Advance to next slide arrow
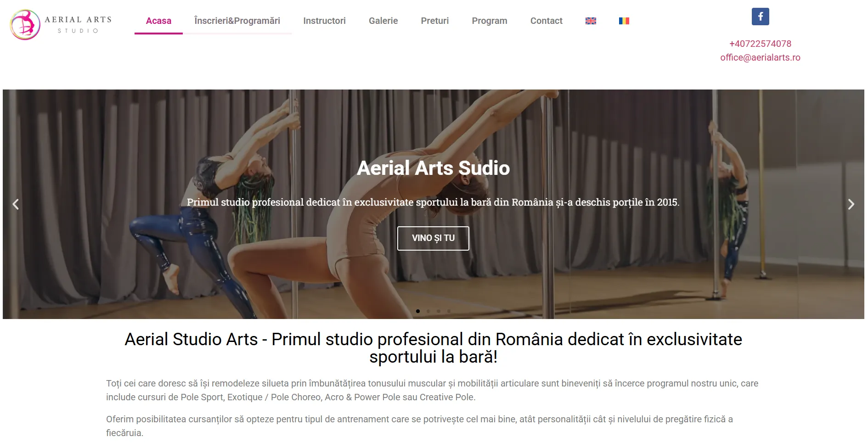 [851, 204]
